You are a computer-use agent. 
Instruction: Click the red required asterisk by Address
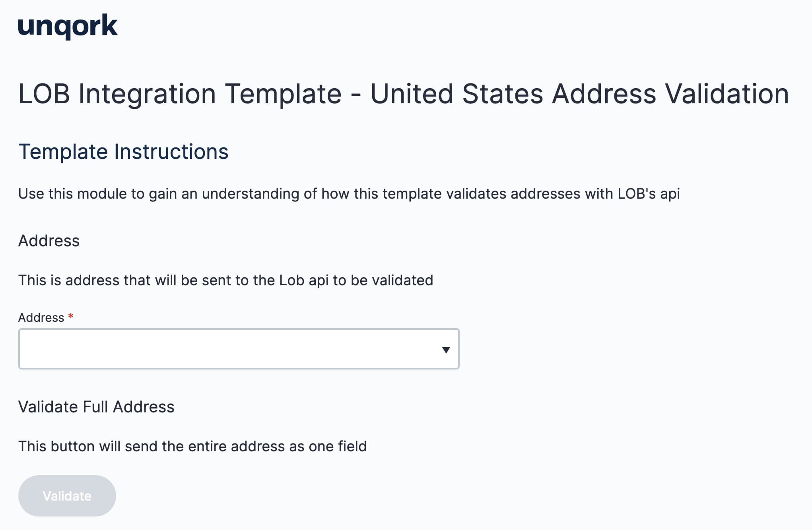click(x=71, y=316)
